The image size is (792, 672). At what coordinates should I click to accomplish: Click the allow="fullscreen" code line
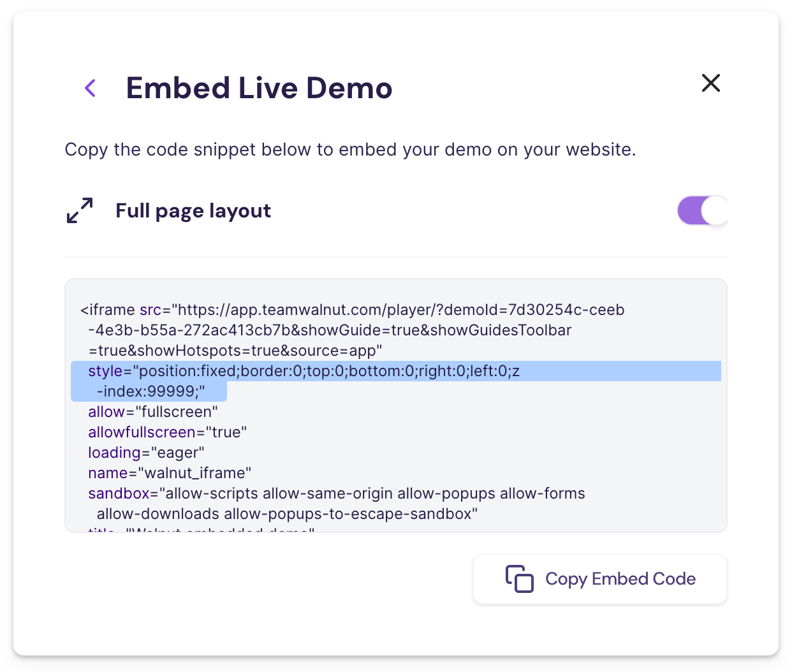tap(153, 412)
